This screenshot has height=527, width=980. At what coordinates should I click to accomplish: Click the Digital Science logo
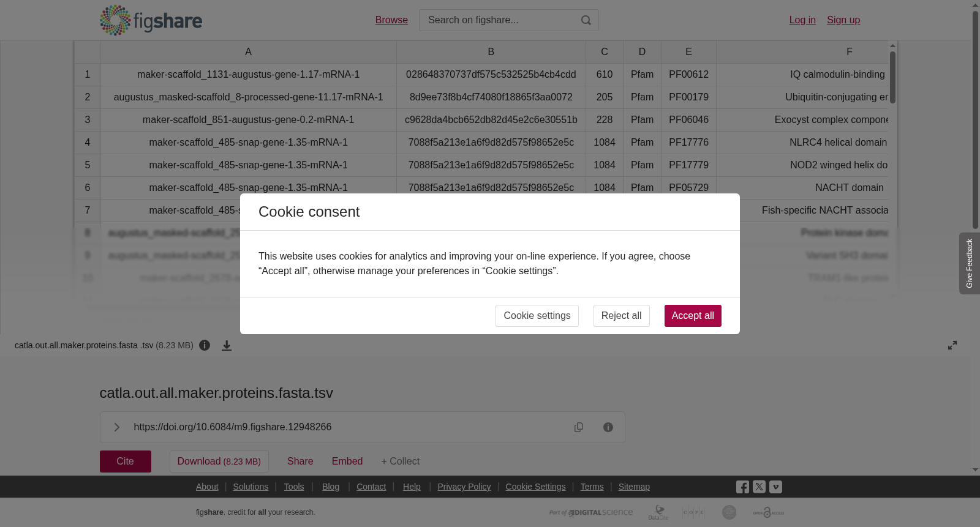tap(591, 512)
